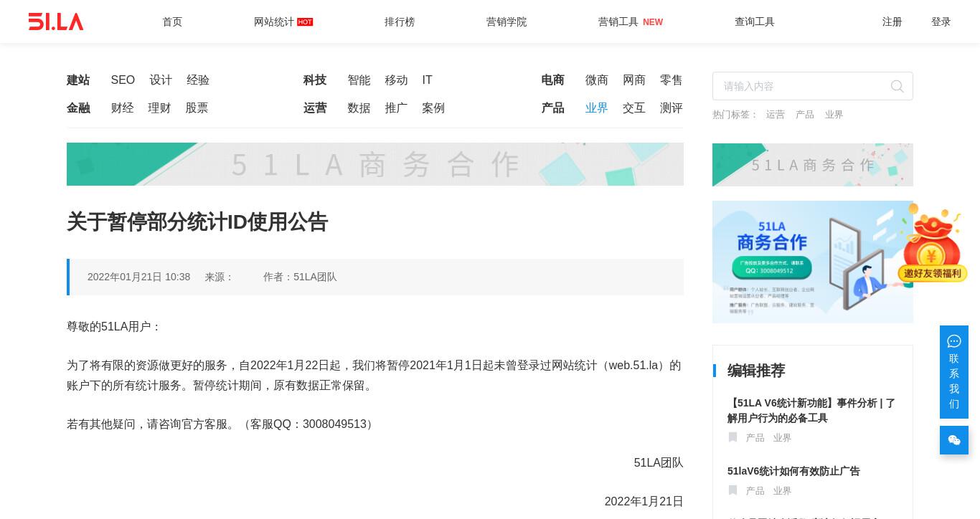Click the large 商务合作 sidebar advertisement
Viewport: 980px width, 519px height.
tap(813, 262)
